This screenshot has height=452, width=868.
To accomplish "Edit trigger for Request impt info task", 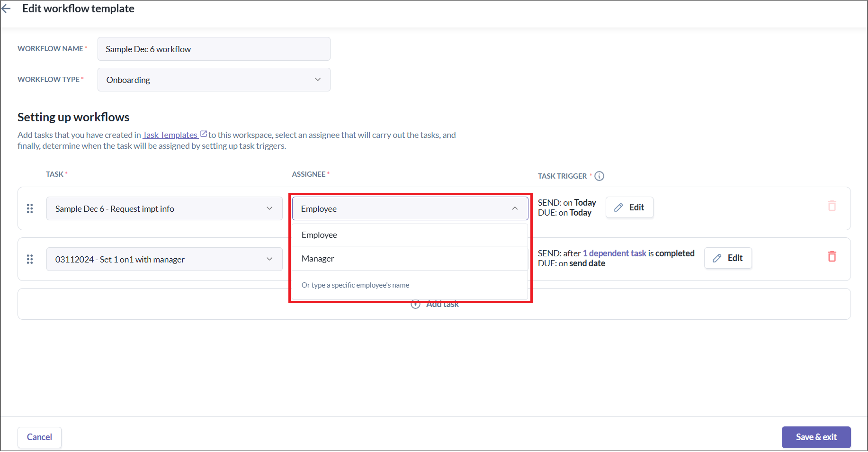I will [x=629, y=208].
